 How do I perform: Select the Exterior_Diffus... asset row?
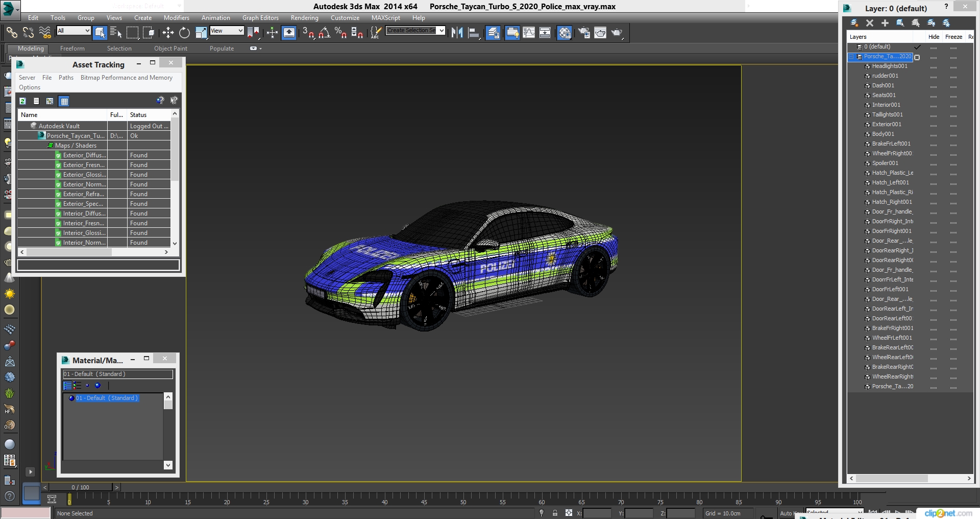tap(94, 155)
